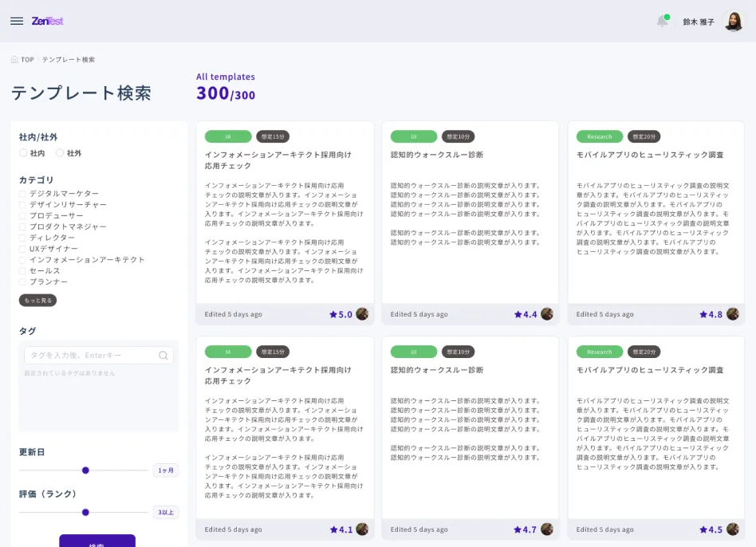Select the 社外 radio button
The width and height of the screenshot is (756, 547).
pyautogui.click(x=60, y=153)
